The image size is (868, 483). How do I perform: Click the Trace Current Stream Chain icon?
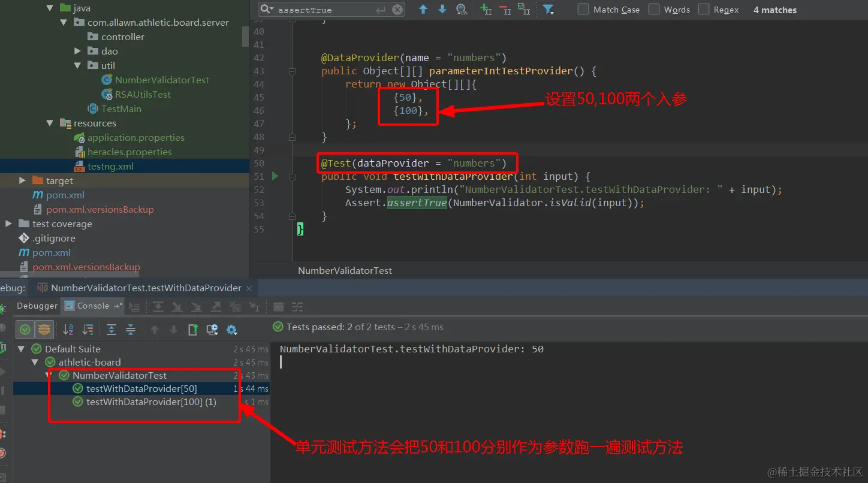(x=297, y=307)
